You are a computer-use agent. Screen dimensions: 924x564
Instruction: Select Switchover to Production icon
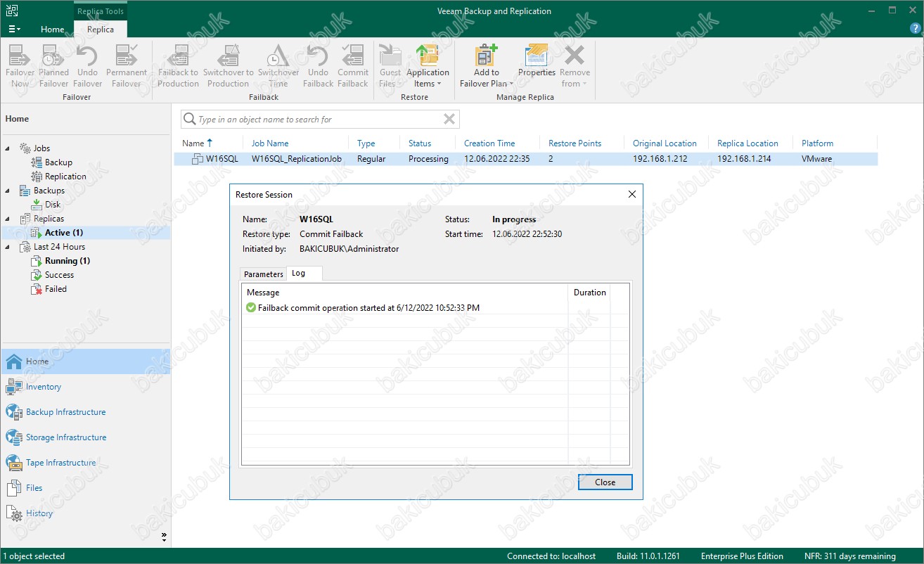point(228,66)
